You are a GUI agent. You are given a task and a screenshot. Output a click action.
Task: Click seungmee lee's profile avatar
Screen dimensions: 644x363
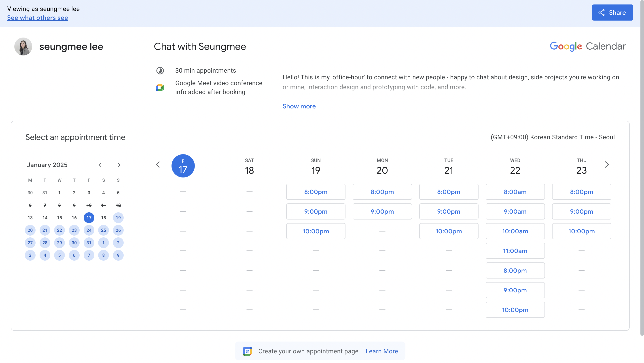coord(23,46)
